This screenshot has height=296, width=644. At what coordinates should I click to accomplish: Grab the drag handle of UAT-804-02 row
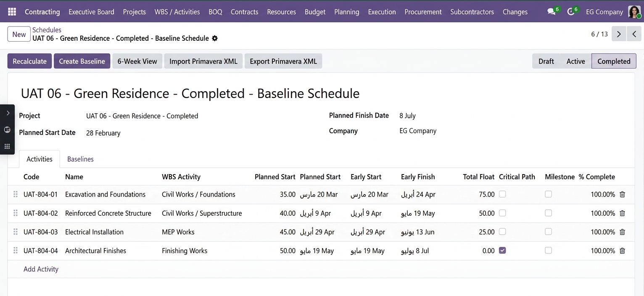coord(16,213)
